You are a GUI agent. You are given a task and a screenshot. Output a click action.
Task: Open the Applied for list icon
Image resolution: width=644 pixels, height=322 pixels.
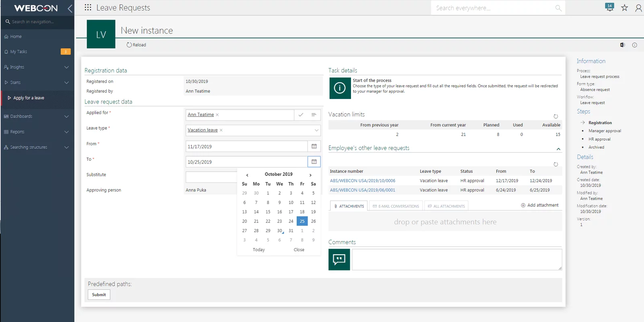click(314, 115)
